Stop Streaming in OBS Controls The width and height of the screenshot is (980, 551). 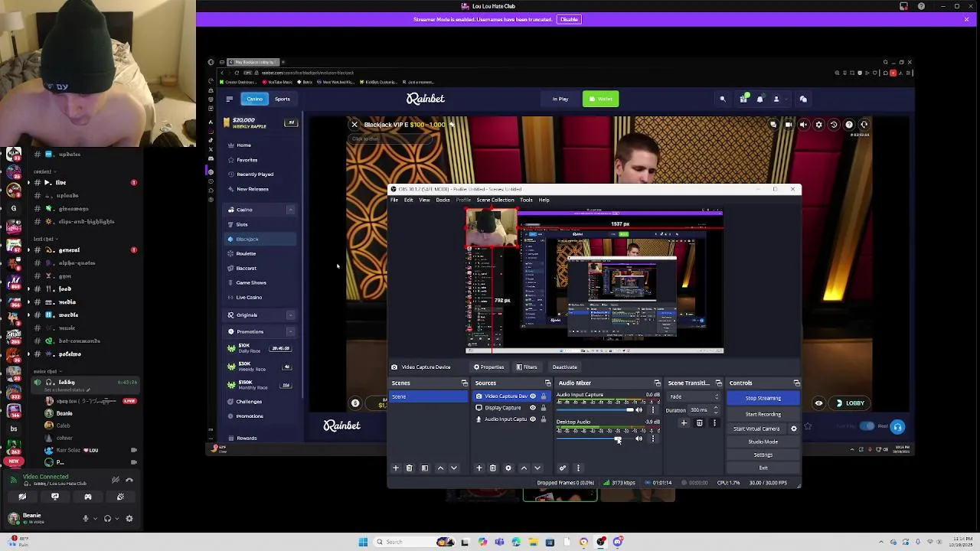[x=763, y=398]
